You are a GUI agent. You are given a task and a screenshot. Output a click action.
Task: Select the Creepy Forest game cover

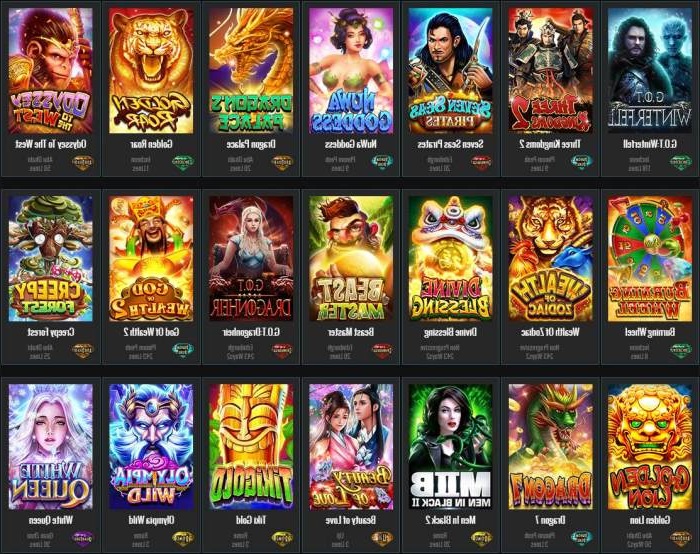point(50,258)
